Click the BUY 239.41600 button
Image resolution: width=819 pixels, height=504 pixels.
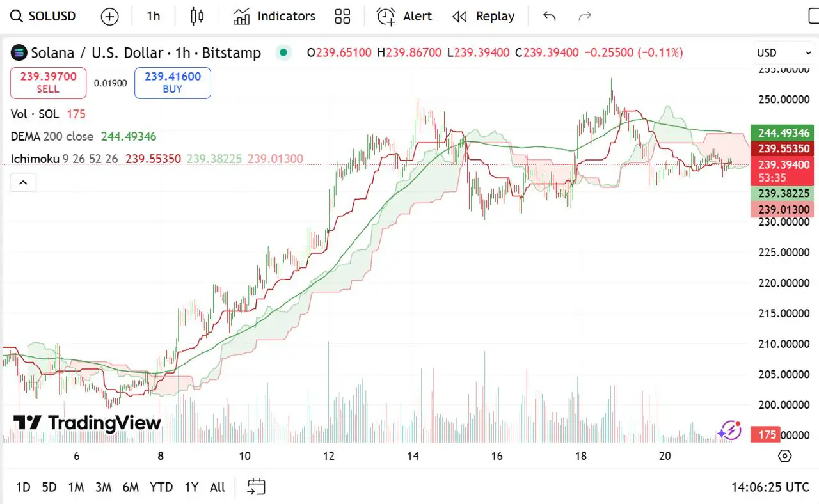click(x=173, y=83)
